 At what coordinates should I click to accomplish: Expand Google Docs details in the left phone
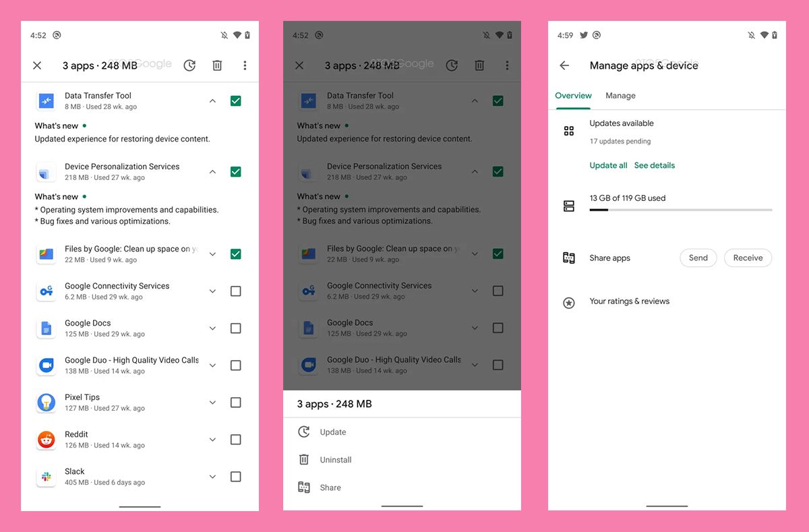pos(212,328)
